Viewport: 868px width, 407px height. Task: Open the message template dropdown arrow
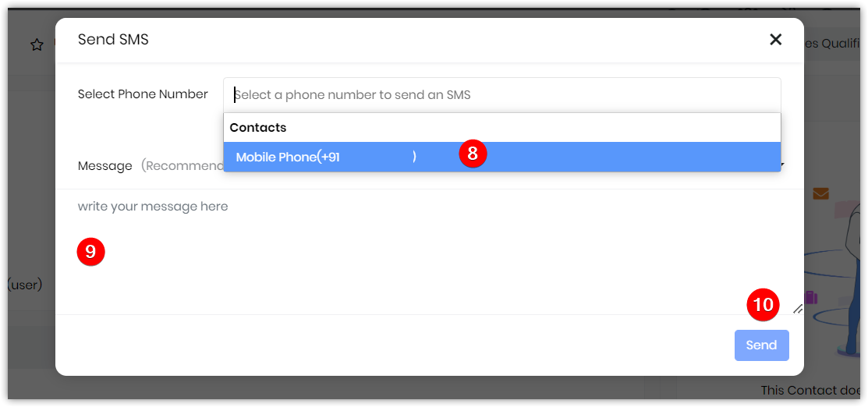tap(783, 165)
